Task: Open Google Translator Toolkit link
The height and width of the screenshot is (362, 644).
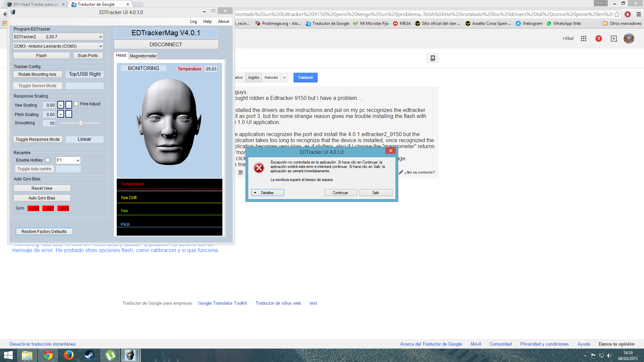Action: pyautogui.click(x=222, y=303)
